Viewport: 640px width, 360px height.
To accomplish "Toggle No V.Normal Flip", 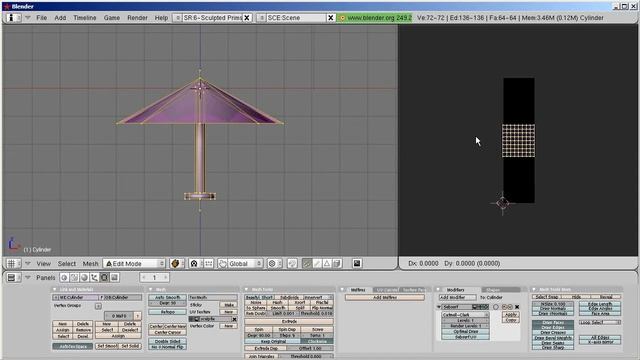I will pos(167,347).
